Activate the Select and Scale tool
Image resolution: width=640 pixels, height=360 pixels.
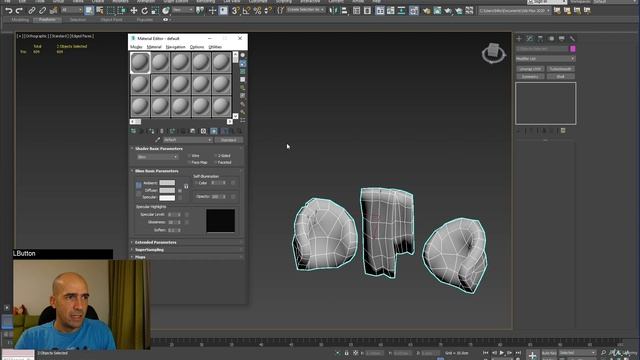155,11
